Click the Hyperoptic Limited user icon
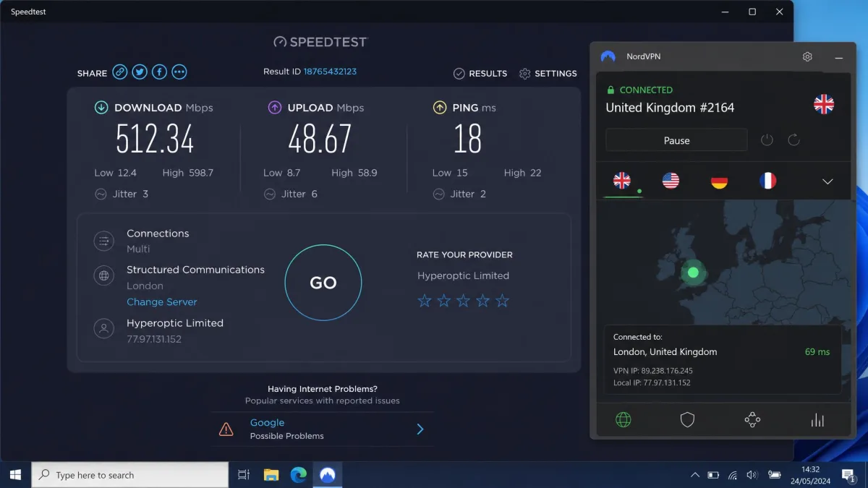The image size is (868, 488). click(104, 329)
